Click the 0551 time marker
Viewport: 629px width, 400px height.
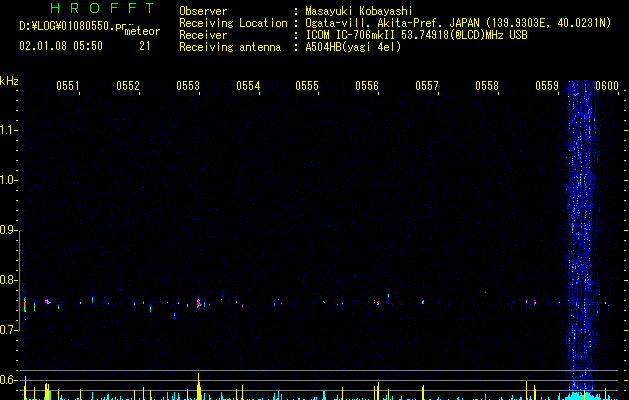(x=67, y=86)
